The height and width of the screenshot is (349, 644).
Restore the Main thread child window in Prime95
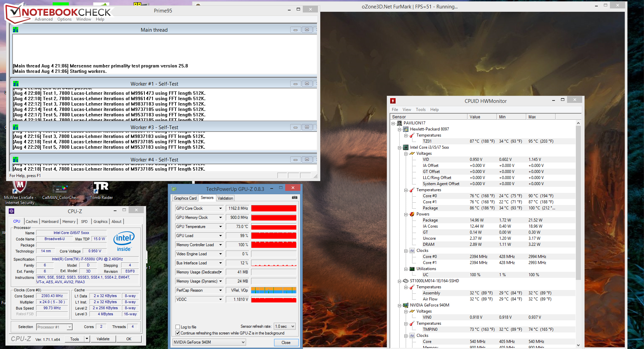[x=307, y=30]
